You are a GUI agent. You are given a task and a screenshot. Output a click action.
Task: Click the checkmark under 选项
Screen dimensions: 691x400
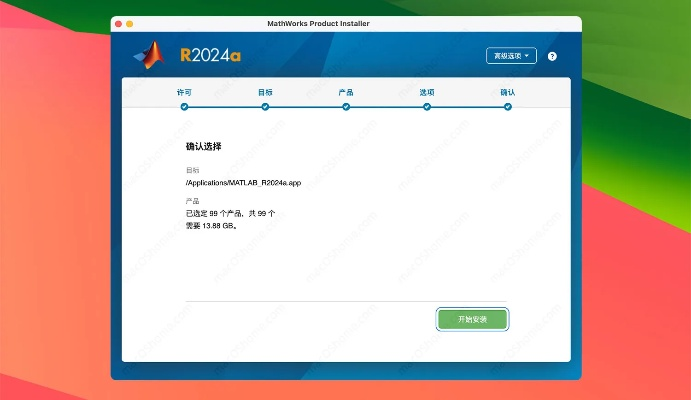[427, 107]
